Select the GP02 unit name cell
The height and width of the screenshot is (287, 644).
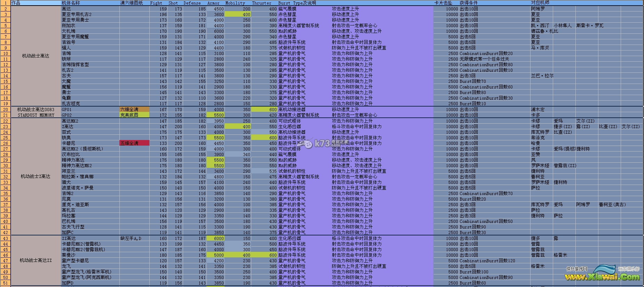coord(90,115)
